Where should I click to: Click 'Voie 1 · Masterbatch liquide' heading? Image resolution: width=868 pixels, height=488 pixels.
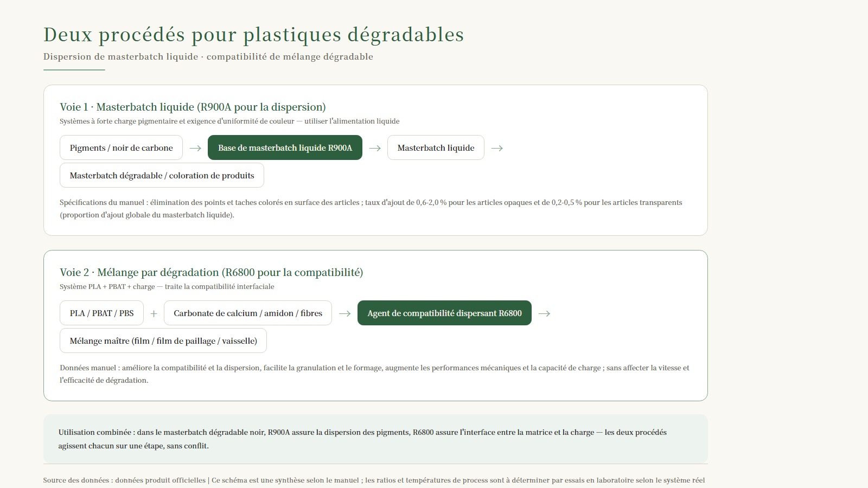[x=193, y=107]
